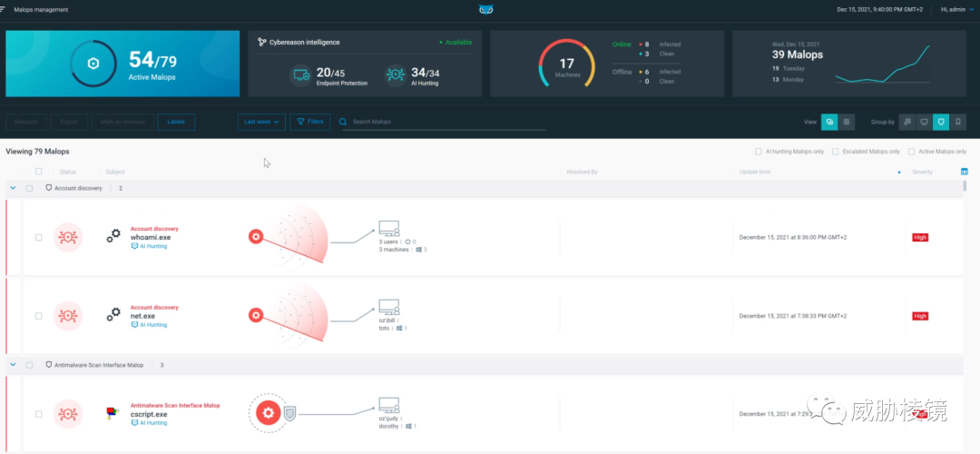Click the Mark as resolved button
The width and height of the screenshot is (980, 454).
(122, 122)
